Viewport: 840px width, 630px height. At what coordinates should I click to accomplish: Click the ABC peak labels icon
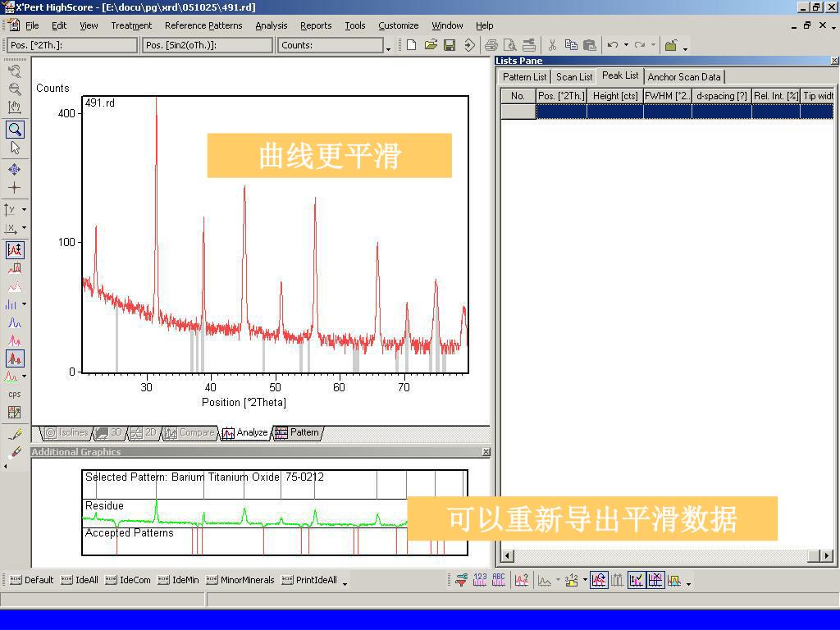(x=498, y=580)
